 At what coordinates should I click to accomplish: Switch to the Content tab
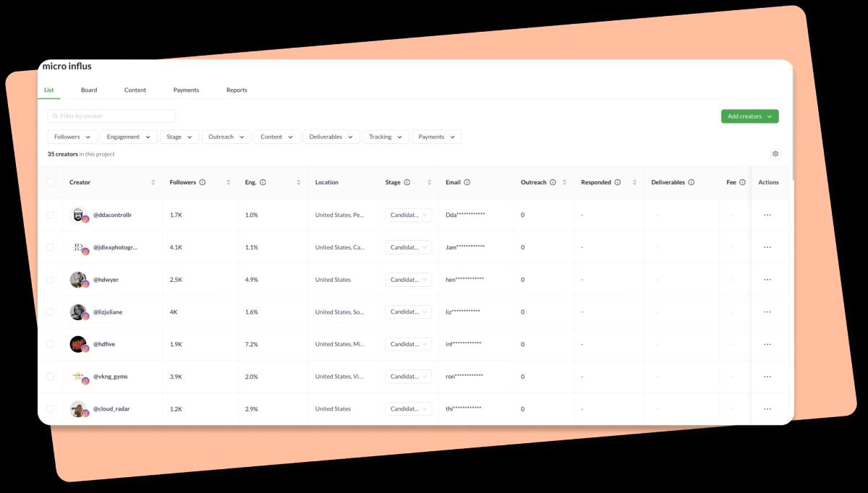coord(135,90)
